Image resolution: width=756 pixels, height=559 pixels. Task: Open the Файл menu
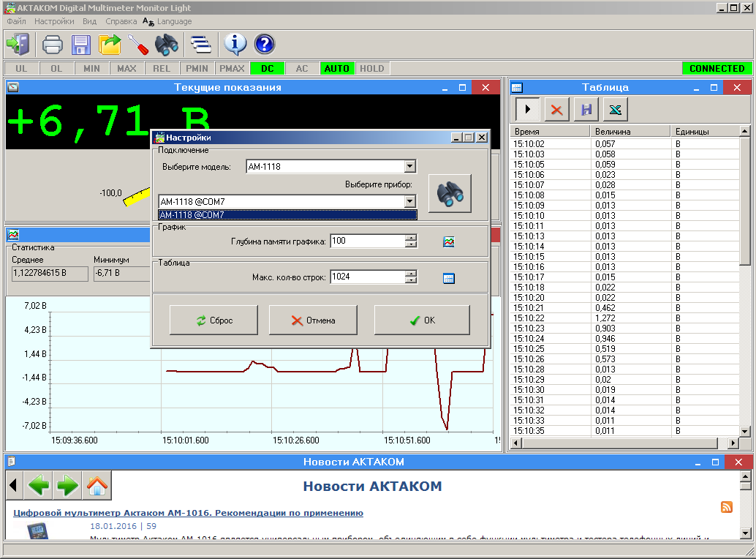pos(16,21)
